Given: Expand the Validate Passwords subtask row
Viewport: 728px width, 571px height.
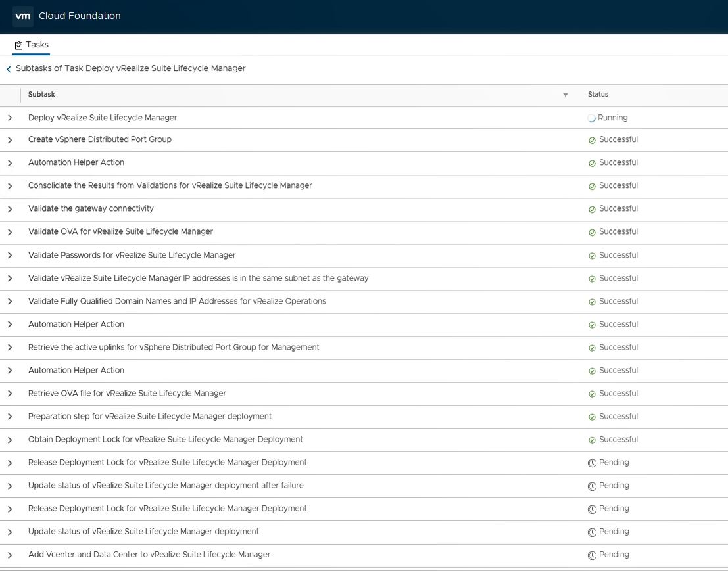Looking at the screenshot, I should (x=10, y=256).
